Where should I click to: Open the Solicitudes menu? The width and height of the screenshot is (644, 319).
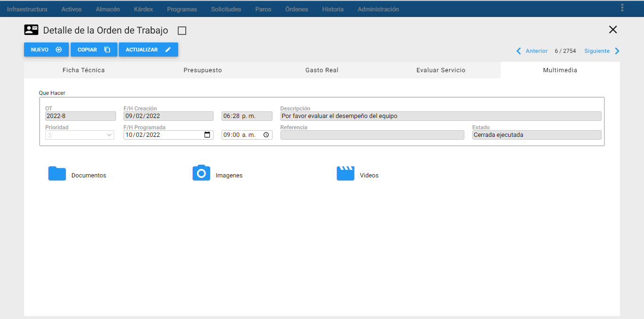[226, 9]
